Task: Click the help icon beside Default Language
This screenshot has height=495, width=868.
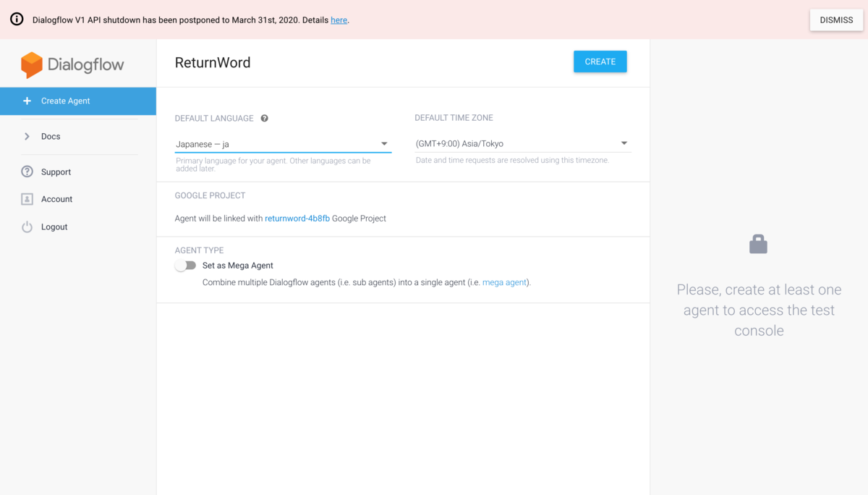Action: (x=265, y=118)
